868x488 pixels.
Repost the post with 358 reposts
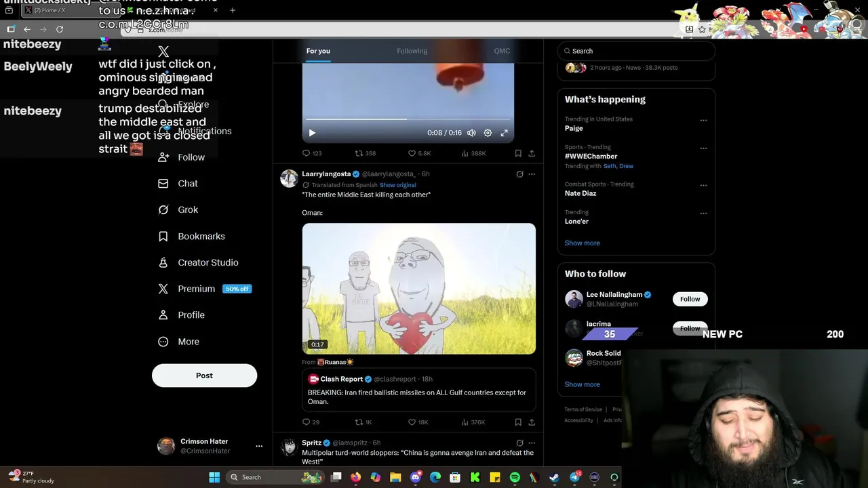(366, 153)
